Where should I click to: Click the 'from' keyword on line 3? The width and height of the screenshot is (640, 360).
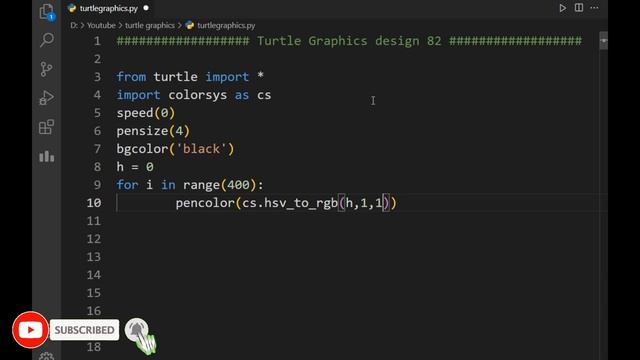click(131, 77)
